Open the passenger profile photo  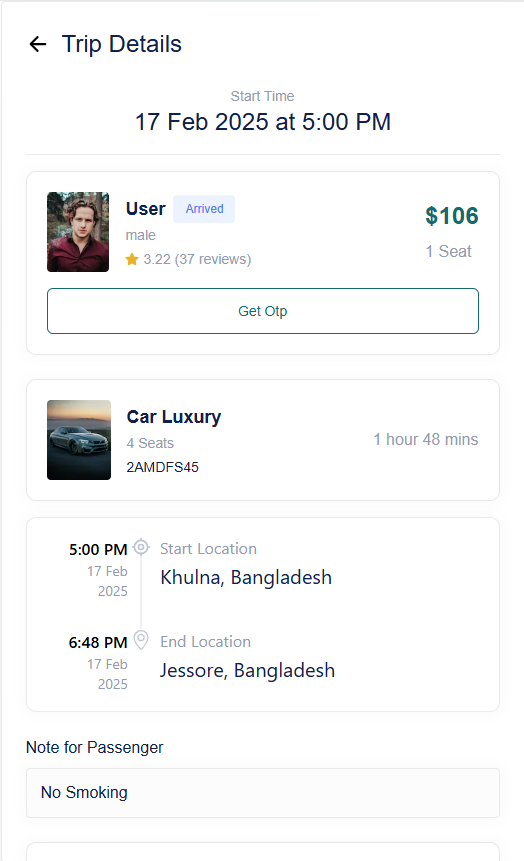coord(78,232)
